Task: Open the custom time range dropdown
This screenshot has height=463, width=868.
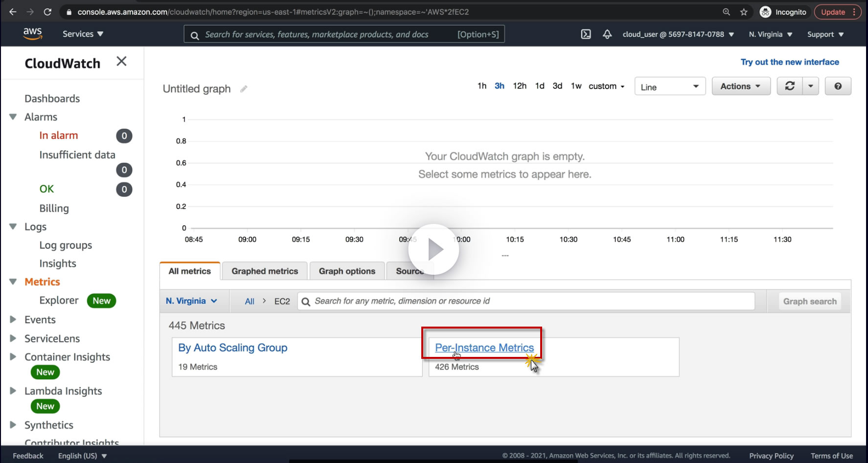Action: [607, 86]
